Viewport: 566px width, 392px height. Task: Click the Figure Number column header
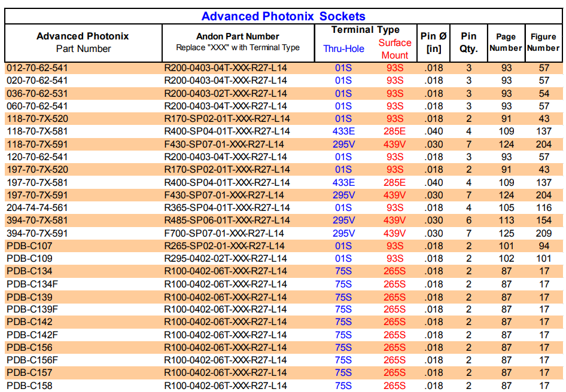tap(543, 42)
